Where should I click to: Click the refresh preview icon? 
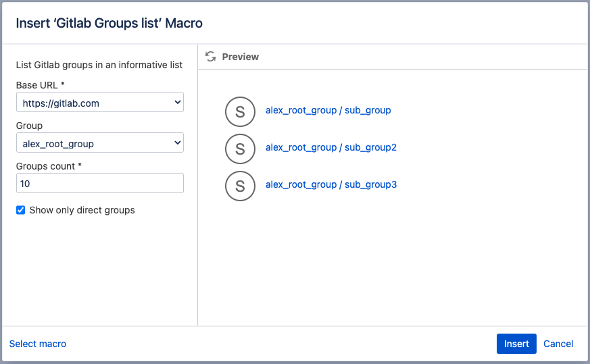coord(211,57)
